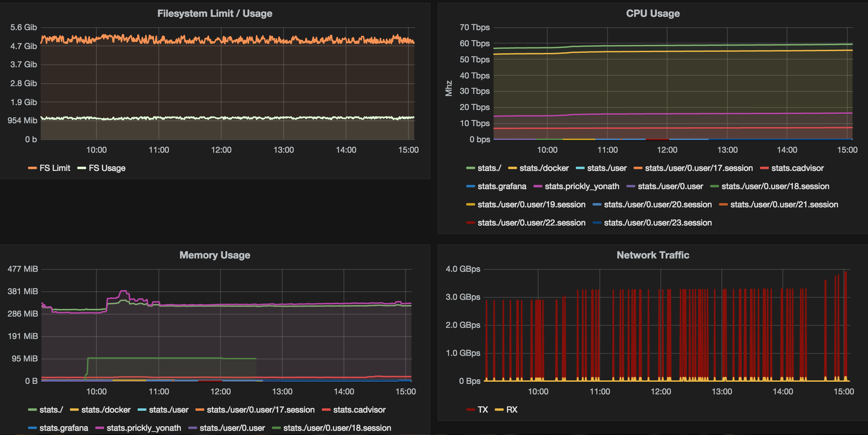Toggle stats./user series in CPU Usage legend
The height and width of the screenshot is (435, 868).
tap(607, 168)
